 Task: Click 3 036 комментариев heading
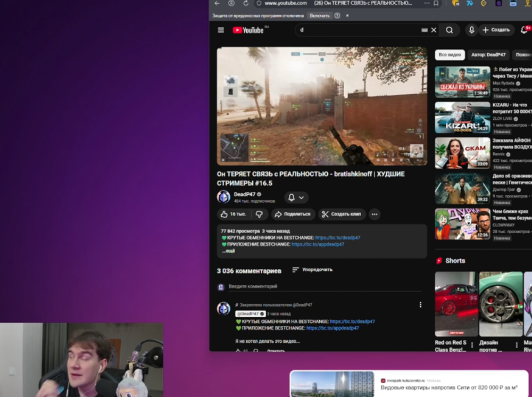249,271
